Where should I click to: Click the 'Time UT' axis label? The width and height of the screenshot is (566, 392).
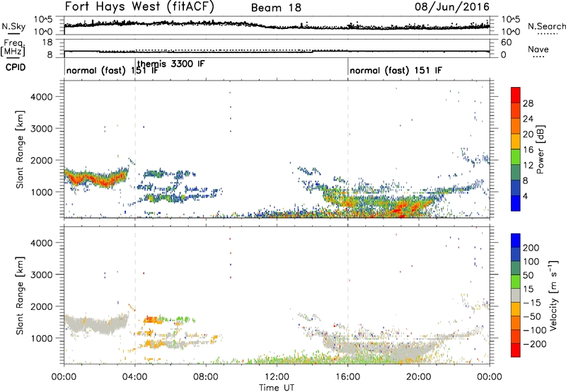[x=277, y=388]
